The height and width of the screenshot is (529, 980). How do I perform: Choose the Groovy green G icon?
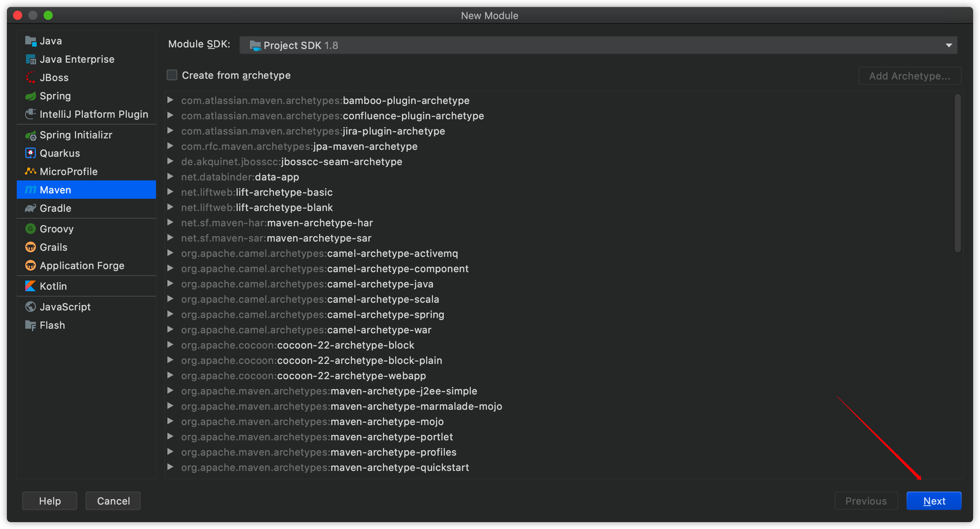(x=31, y=229)
